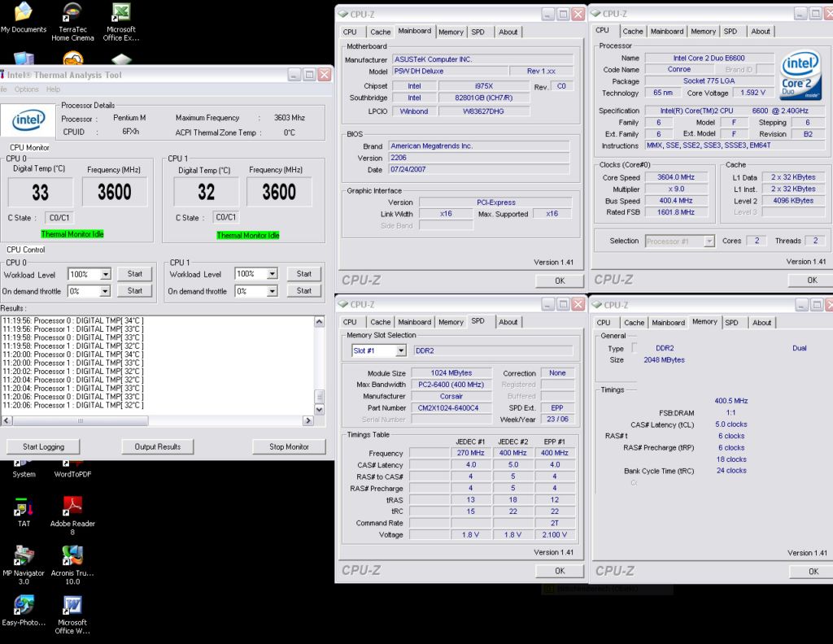Switch to CPU tab in the SPD CPU-Z window
Viewport: 833px width, 644px height.
[x=350, y=322]
